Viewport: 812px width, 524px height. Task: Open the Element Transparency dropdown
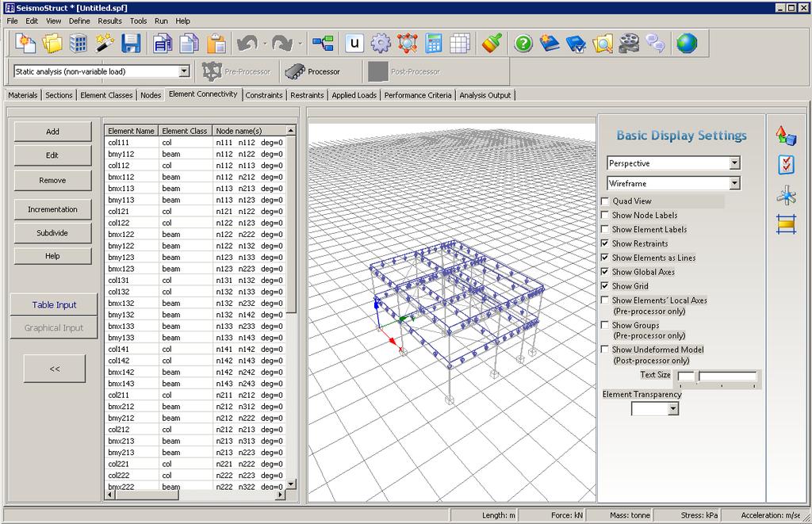pos(672,408)
